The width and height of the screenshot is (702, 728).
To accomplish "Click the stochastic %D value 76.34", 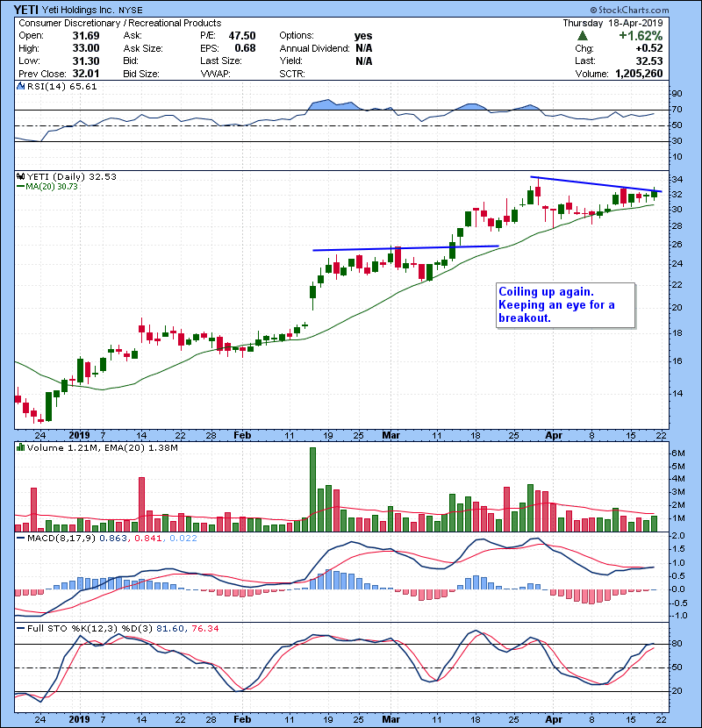I will pyautogui.click(x=204, y=628).
